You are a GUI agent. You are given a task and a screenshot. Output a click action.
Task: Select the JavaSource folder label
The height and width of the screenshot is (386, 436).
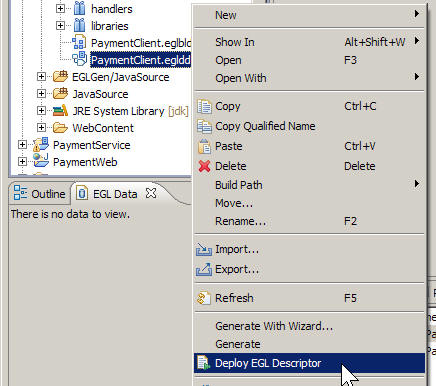tap(100, 94)
